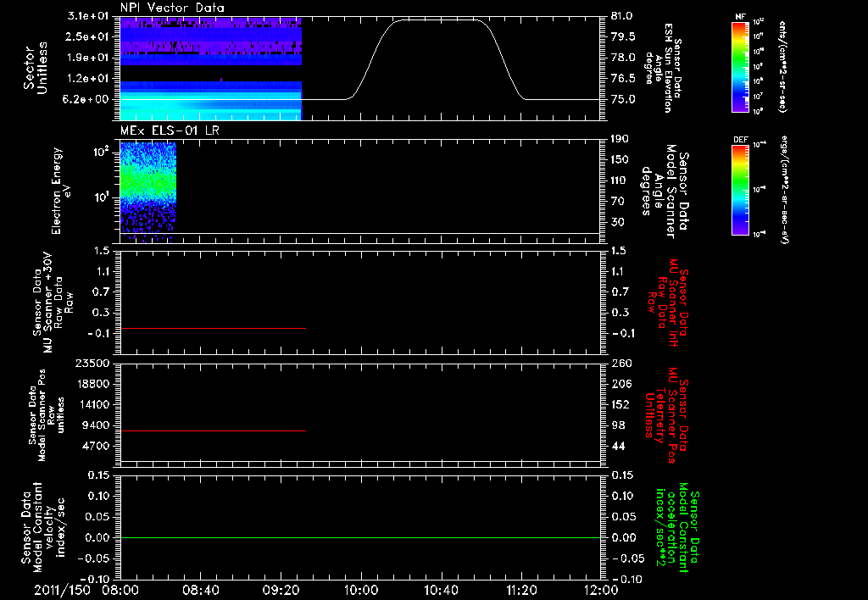Click the NF color scale bar
The width and height of the screenshot is (868, 600).
(x=740, y=66)
